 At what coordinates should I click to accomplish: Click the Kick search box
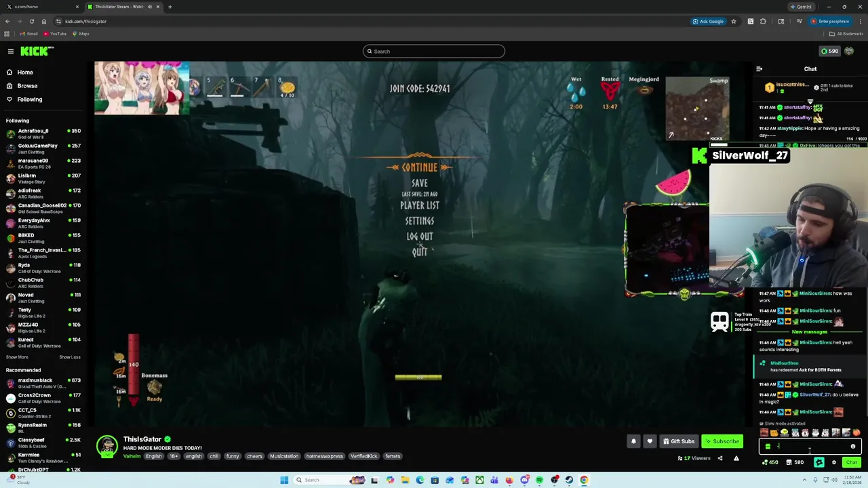tap(434, 52)
